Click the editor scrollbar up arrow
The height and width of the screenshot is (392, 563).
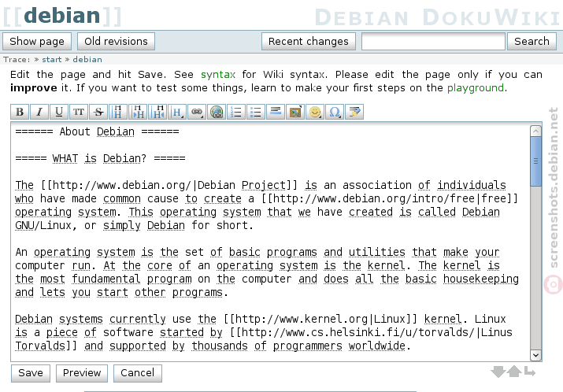pos(535,131)
